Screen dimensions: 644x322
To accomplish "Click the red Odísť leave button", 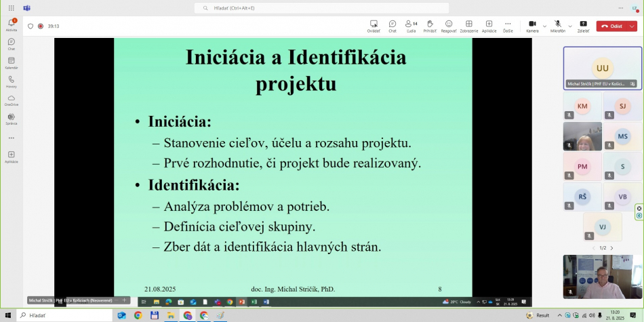I will (612, 26).
